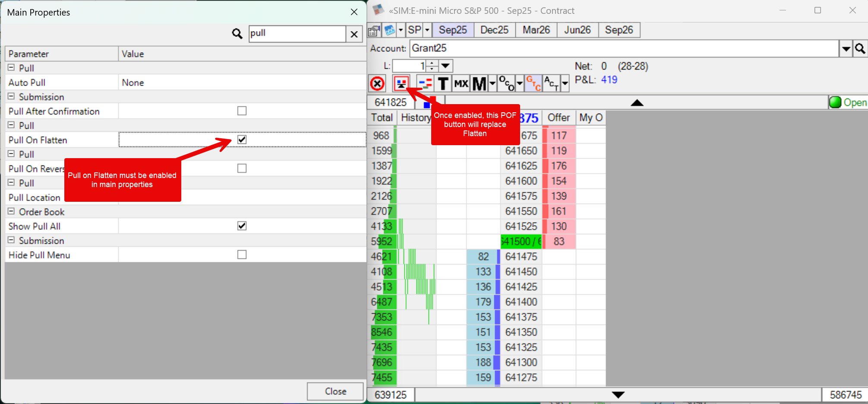Click the MX toolbar button
The width and height of the screenshot is (868, 404).
[x=461, y=83]
